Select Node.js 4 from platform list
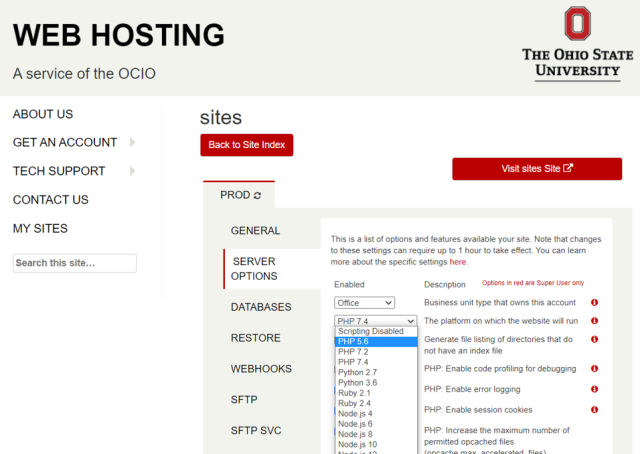640x454 pixels. tap(376, 414)
